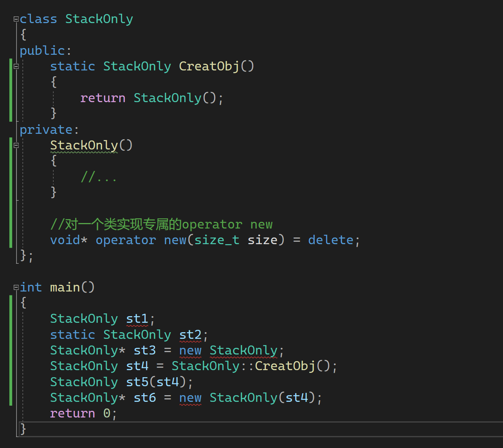The width and height of the screenshot is (503, 448).
Task: Click the 'return 0;' statement
Action: [84, 414]
